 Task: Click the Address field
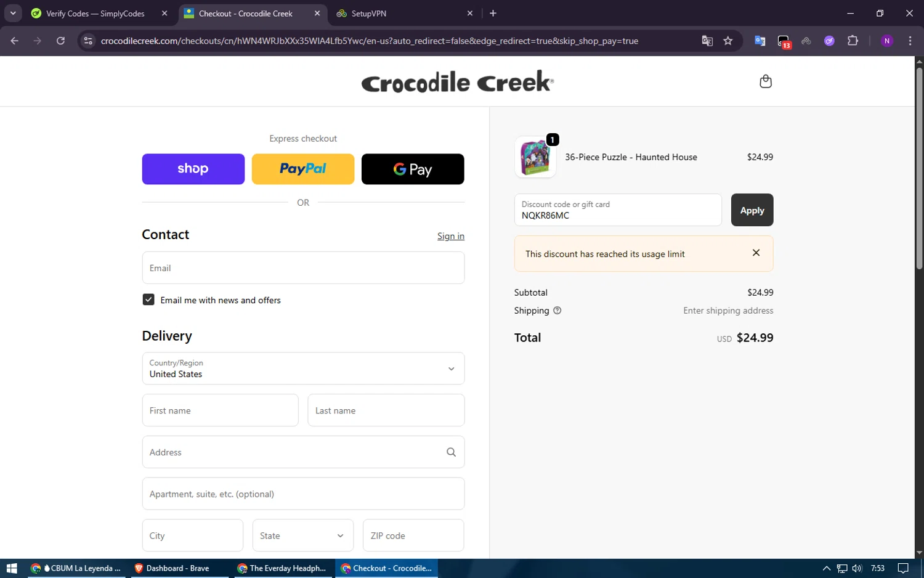(x=303, y=452)
